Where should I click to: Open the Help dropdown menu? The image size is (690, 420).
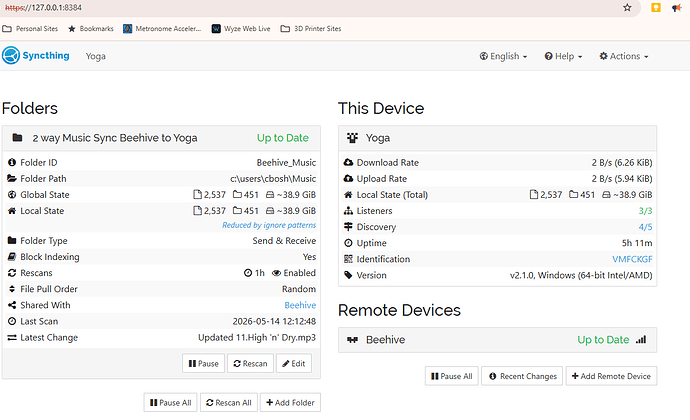point(563,56)
